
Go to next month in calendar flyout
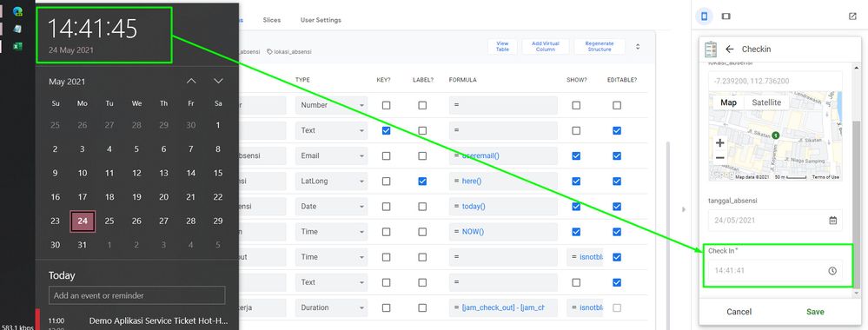(x=218, y=81)
